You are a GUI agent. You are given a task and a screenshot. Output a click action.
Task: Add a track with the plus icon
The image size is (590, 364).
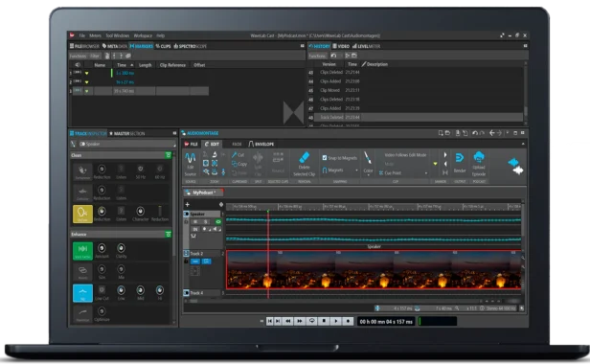188,204
